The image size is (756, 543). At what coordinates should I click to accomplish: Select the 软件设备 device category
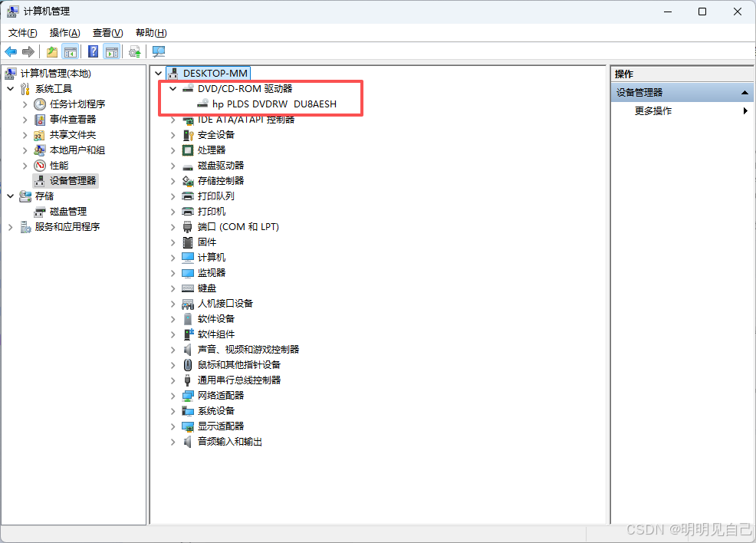point(216,319)
